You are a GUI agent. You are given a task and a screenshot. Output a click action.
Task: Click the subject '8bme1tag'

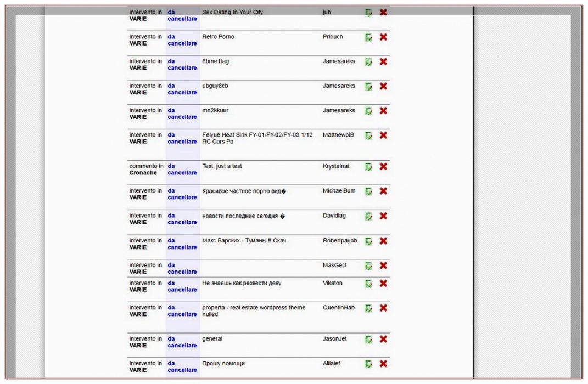(x=216, y=61)
